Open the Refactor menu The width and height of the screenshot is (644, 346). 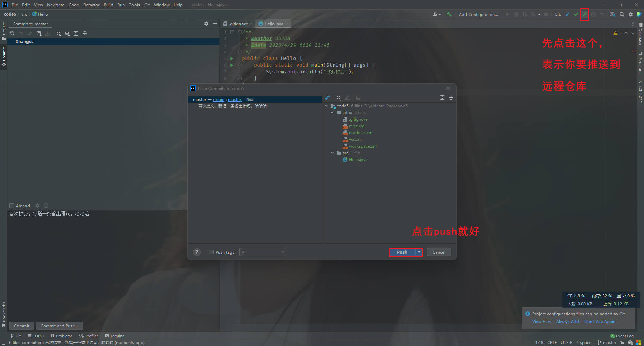tap(91, 5)
